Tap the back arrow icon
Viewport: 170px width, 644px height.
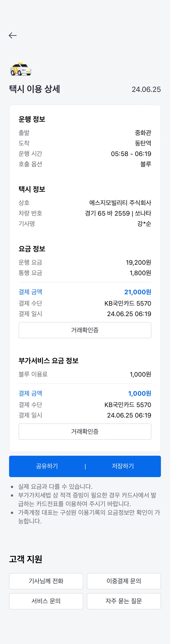tap(13, 35)
